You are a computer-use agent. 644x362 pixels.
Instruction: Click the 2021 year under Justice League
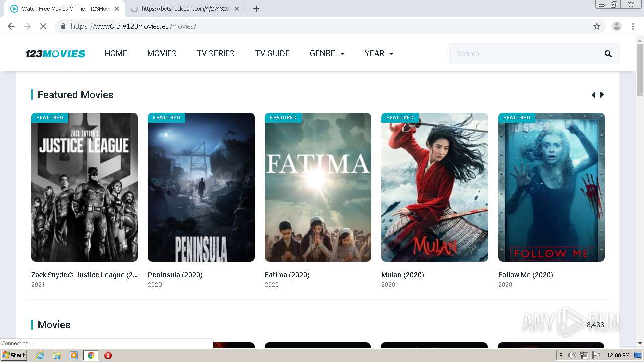38,285
